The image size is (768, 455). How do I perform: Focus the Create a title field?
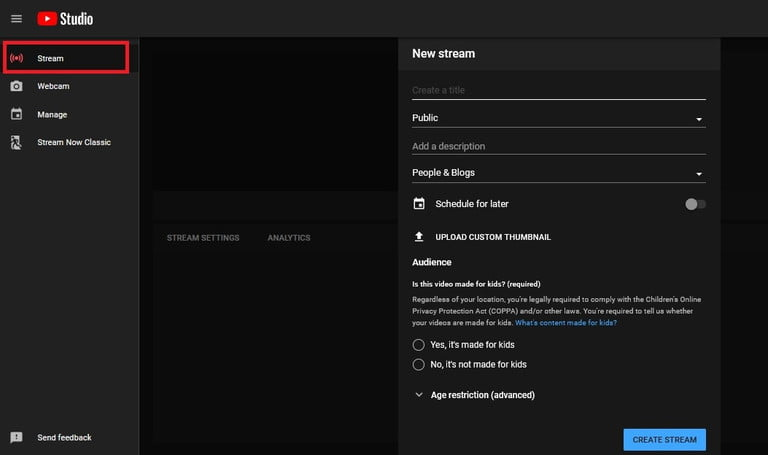(559, 91)
